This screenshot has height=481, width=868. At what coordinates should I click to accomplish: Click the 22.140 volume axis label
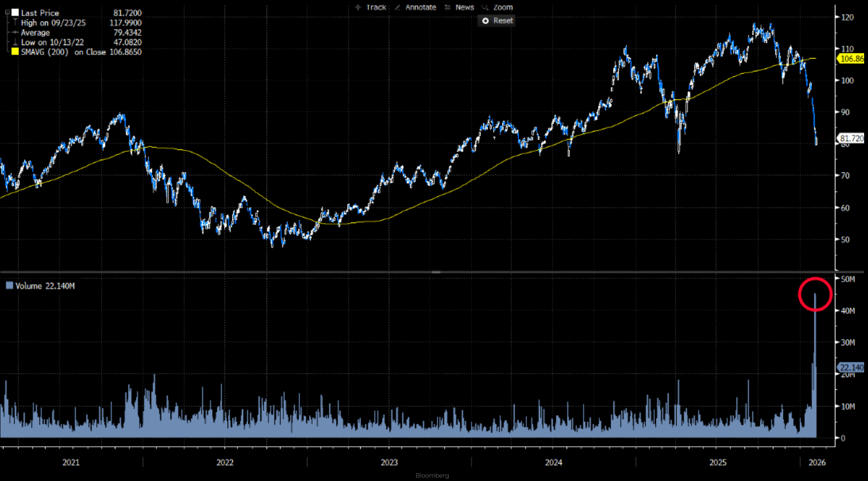point(851,367)
